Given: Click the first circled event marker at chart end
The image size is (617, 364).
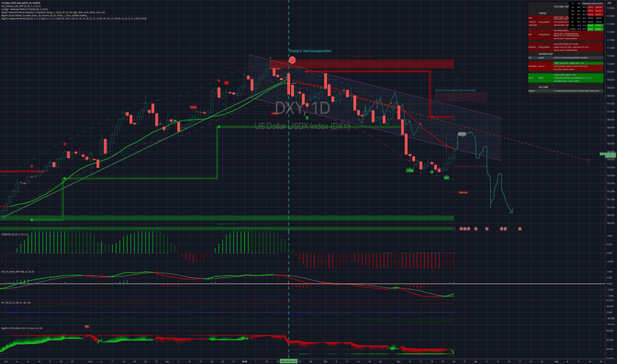Looking at the screenshot, I should point(454,228).
